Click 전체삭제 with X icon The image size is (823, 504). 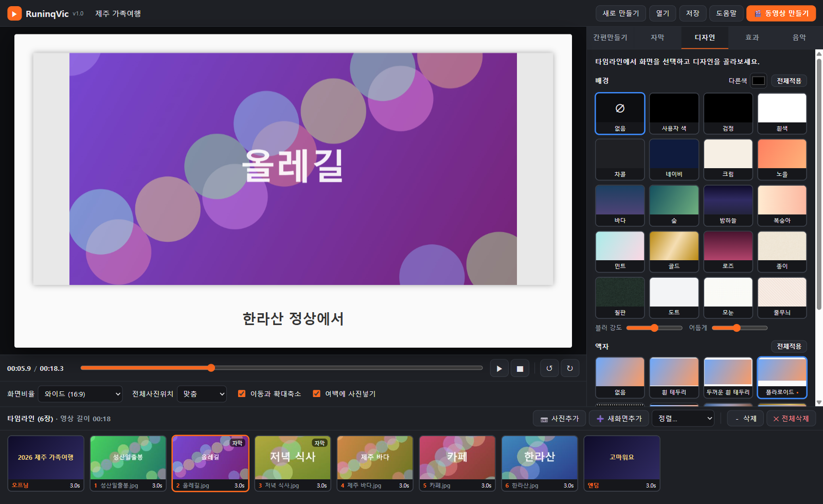pos(791,419)
